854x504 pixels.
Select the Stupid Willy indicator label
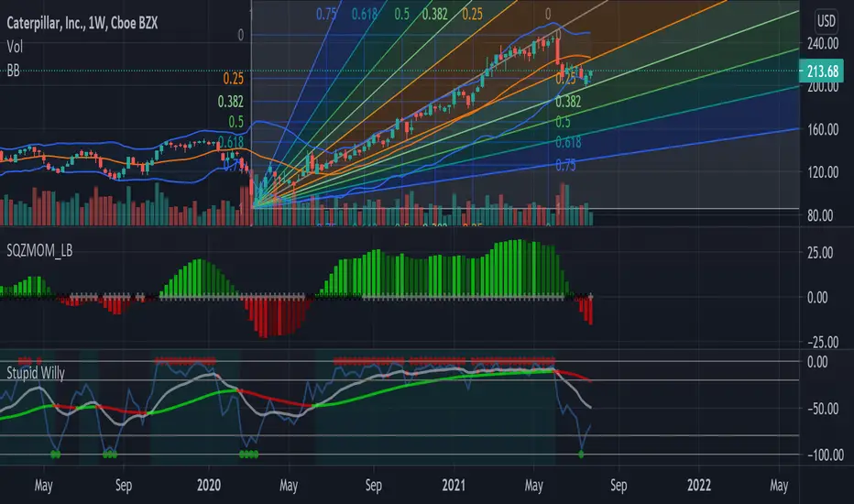point(36,373)
